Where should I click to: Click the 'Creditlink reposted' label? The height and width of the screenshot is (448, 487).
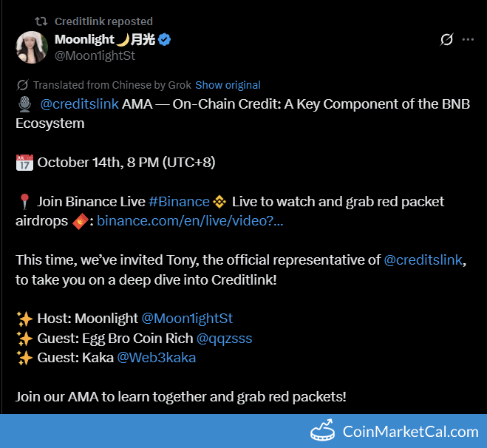[103, 21]
